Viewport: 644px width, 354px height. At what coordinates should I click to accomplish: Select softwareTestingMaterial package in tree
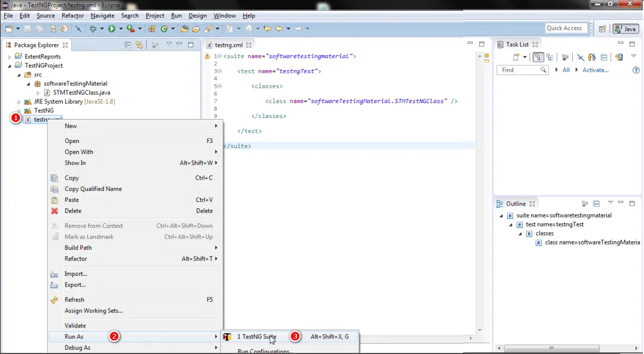75,83
